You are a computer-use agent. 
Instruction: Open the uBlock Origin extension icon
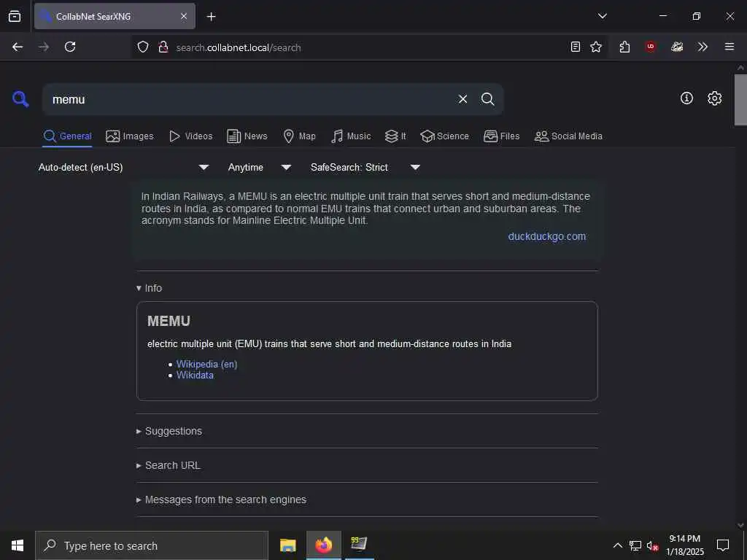coord(650,47)
